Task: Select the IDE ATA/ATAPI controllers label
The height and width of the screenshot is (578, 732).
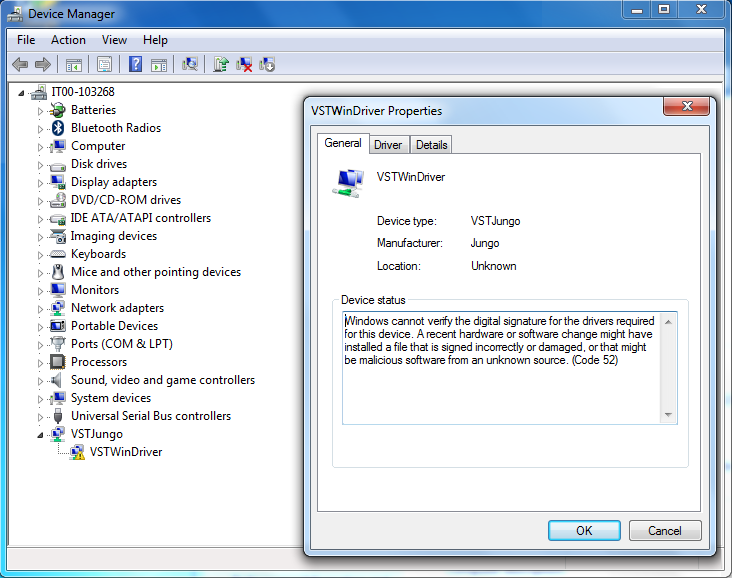Action: pyautogui.click(x=141, y=218)
